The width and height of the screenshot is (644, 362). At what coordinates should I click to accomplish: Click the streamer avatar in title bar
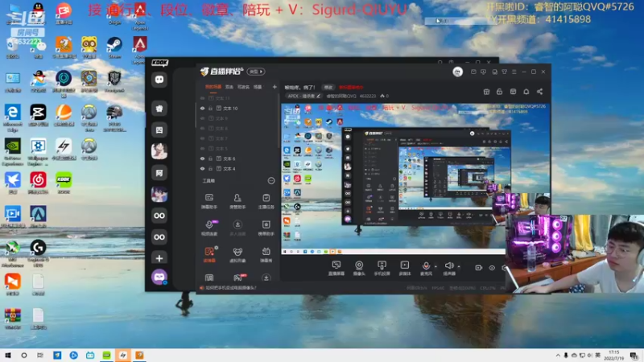457,72
